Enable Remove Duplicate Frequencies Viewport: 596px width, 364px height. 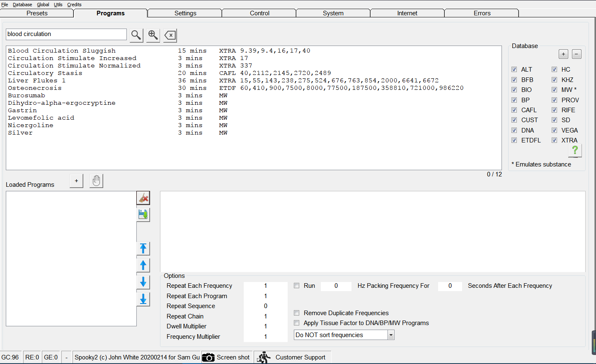point(297,313)
